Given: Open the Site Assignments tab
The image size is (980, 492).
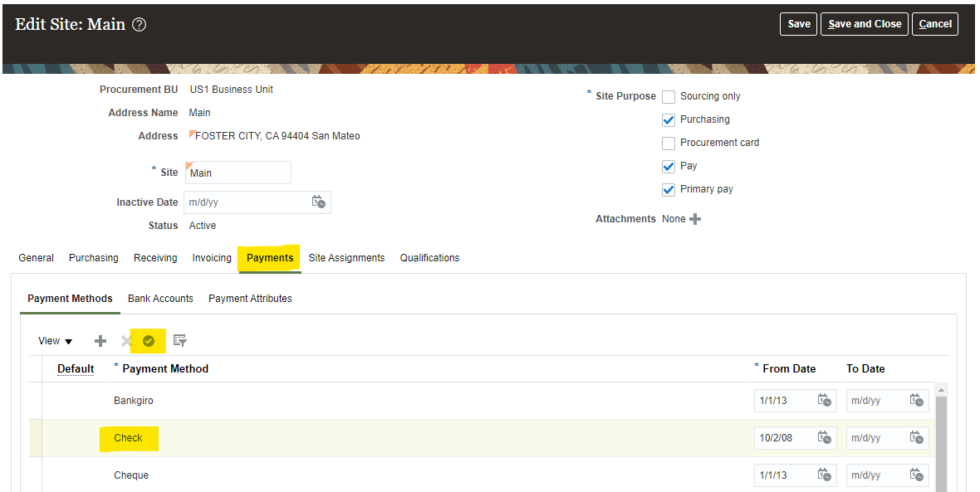Looking at the screenshot, I should click(346, 258).
